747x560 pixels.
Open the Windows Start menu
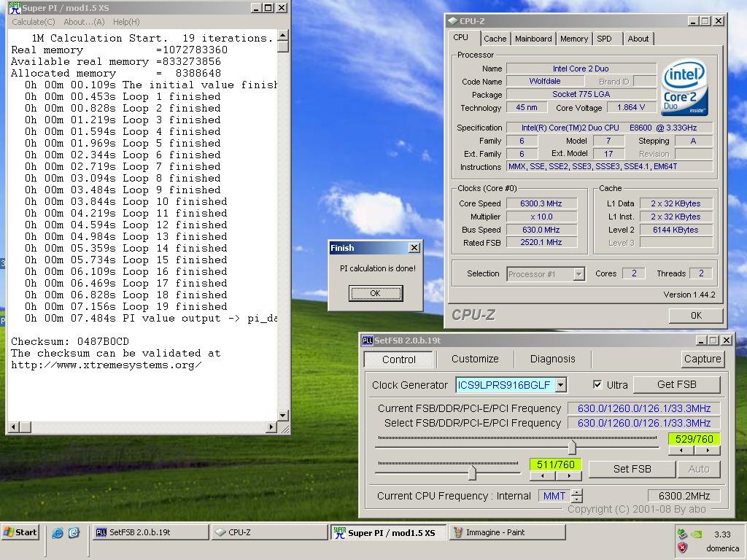pos(20,532)
